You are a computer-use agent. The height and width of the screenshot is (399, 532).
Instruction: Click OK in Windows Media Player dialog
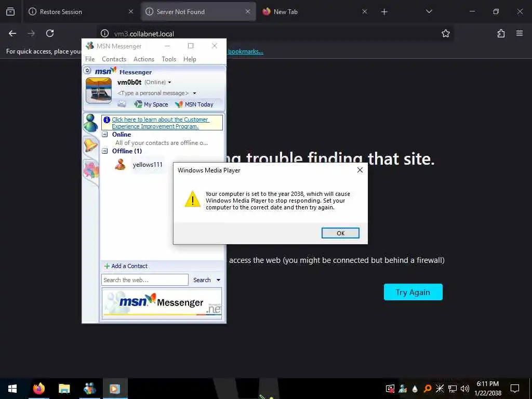(340, 233)
